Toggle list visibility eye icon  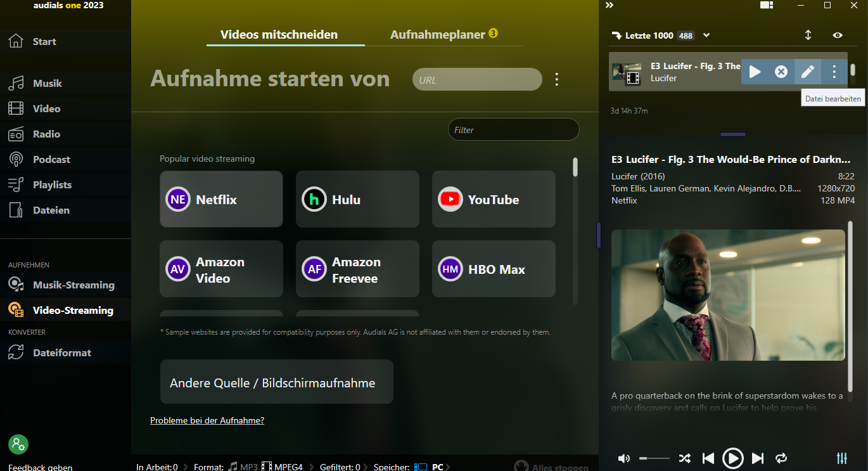[838, 35]
